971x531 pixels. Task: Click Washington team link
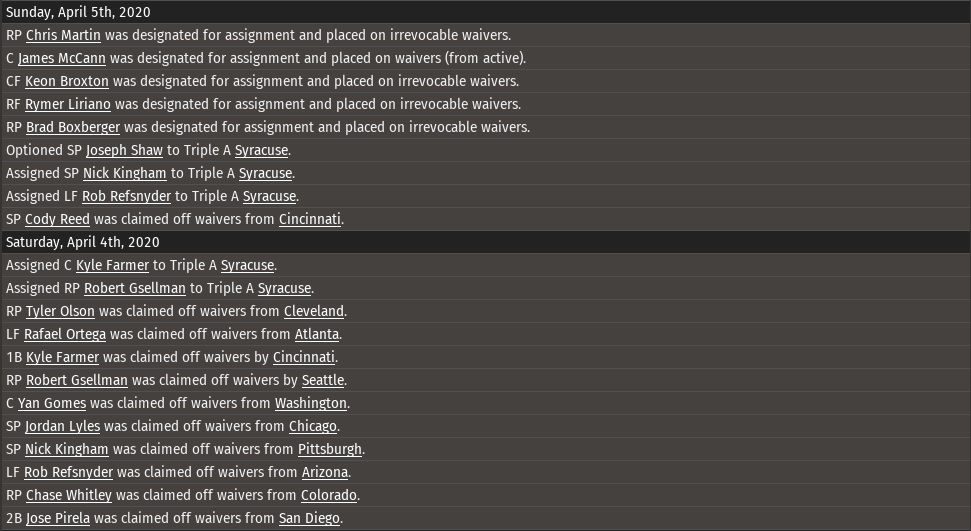(310, 403)
